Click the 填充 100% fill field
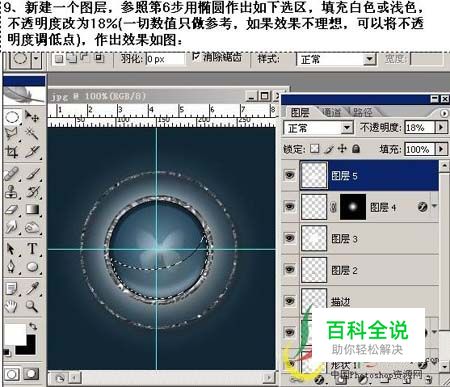450x387 pixels. [x=420, y=149]
